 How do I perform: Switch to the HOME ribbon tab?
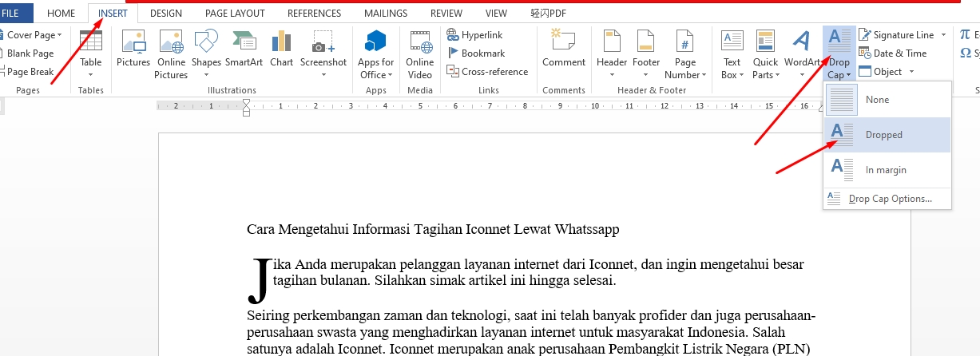(x=61, y=13)
